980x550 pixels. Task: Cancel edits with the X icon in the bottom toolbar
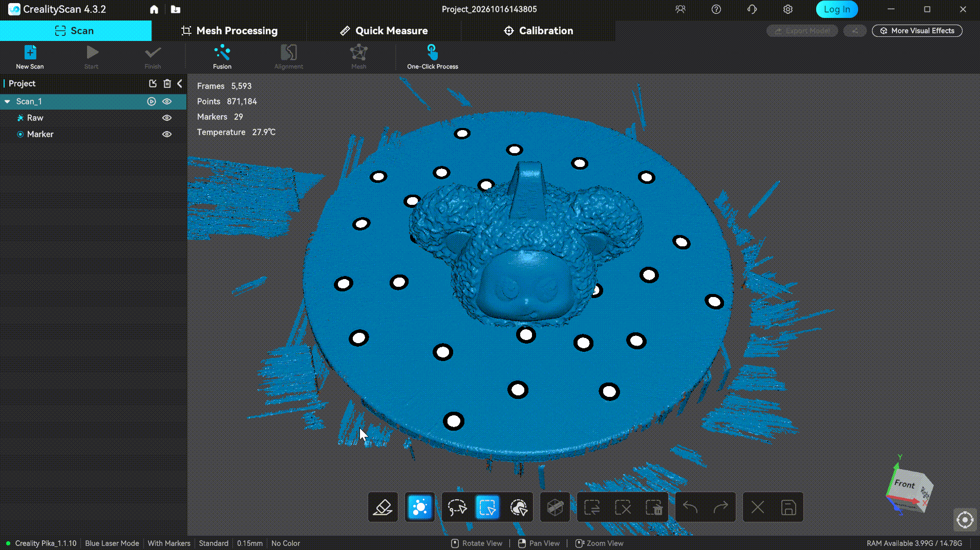(758, 507)
